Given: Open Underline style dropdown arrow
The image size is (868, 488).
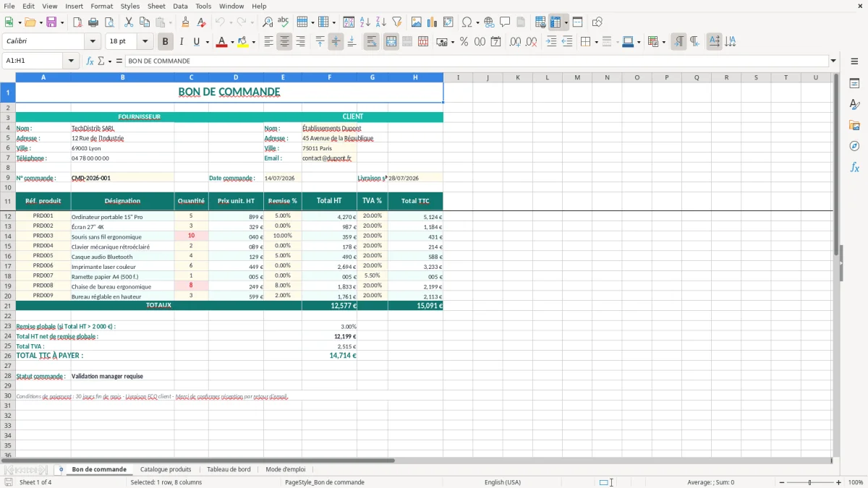Looking at the screenshot, I should click(207, 42).
